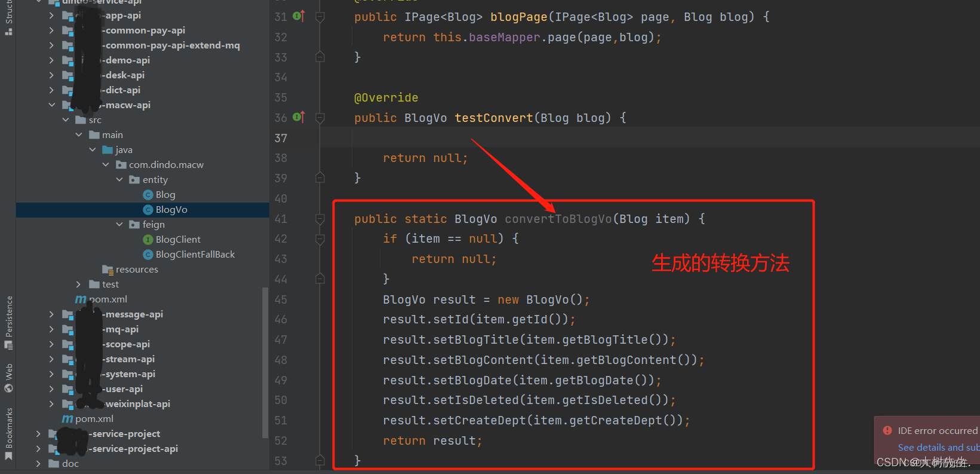Viewport: 980px width, 474px height.
Task: Open the Web tool window
Action: [x=8, y=378]
